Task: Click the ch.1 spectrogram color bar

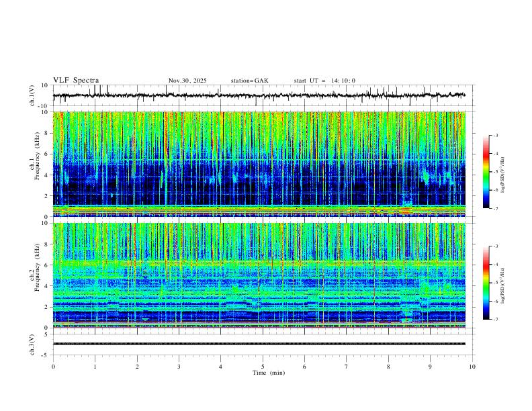Action: 486,172
